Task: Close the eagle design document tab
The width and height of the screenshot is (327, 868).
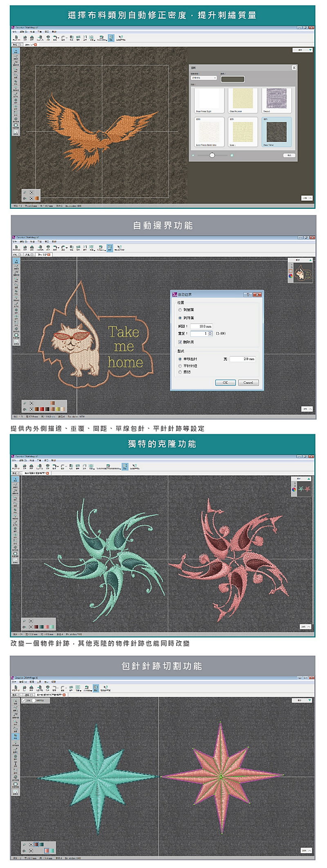Action: pyautogui.click(x=36, y=45)
